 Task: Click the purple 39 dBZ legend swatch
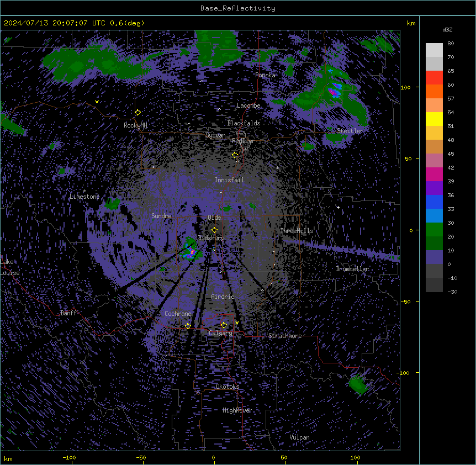point(434,188)
